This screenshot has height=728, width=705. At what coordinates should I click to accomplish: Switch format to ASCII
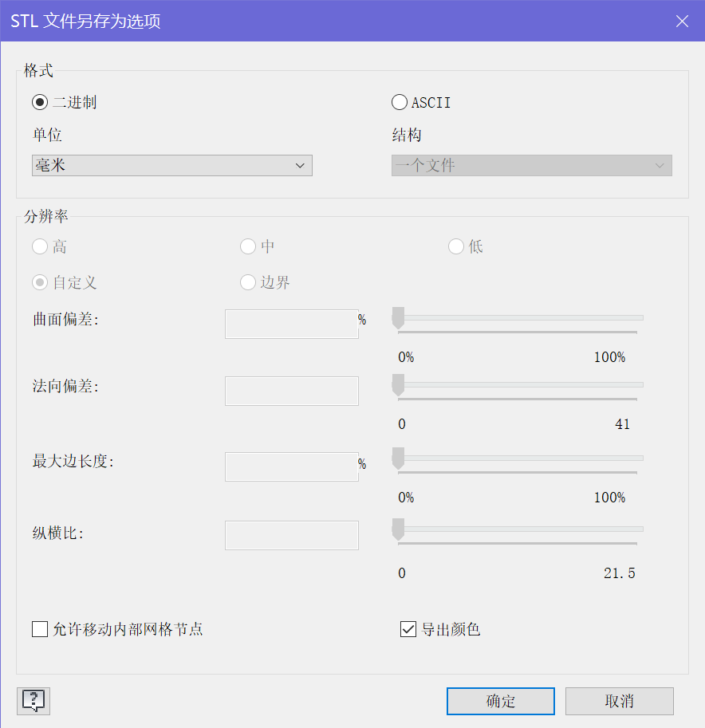click(399, 101)
